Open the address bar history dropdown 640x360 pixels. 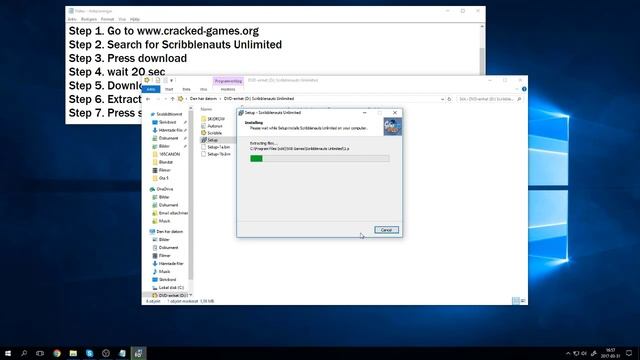442,99
